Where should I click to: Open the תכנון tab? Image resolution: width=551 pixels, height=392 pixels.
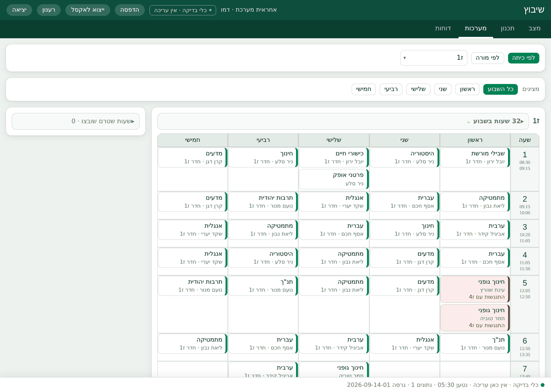point(508,28)
